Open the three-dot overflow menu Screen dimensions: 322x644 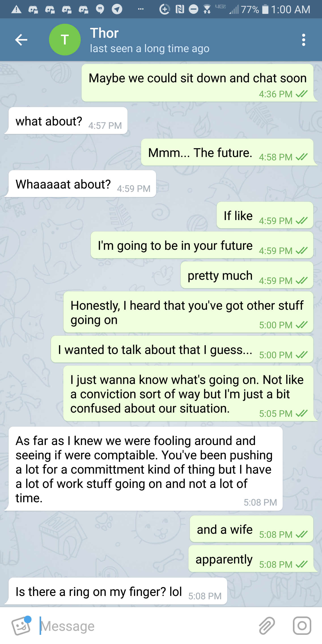[303, 40]
